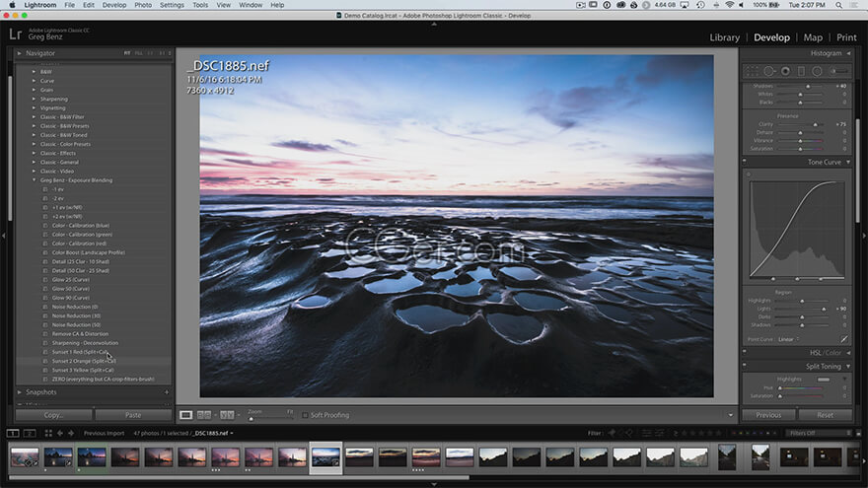Viewport: 868px width, 488px height.
Task: Open Wi-Fi status menu
Action: pos(730,5)
